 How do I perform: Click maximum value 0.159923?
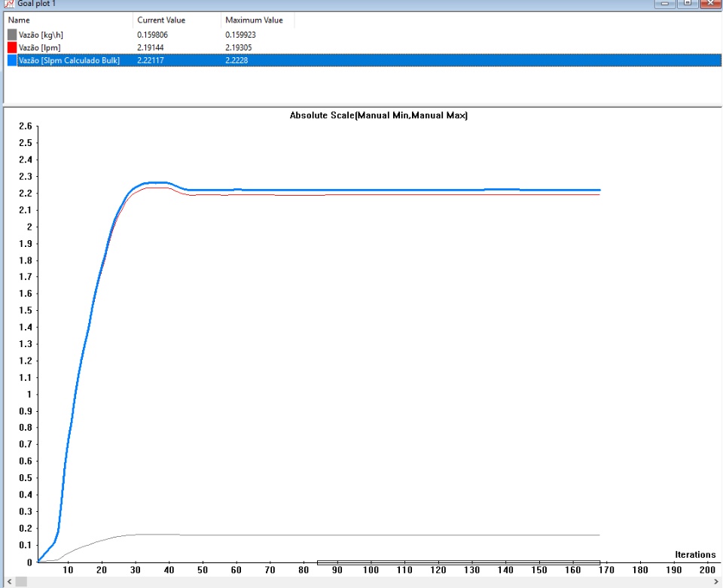coord(240,35)
